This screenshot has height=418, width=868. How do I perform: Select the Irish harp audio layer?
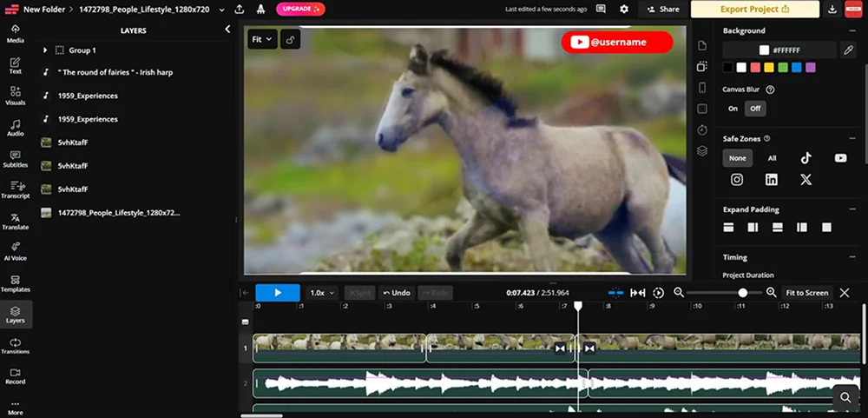point(115,72)
